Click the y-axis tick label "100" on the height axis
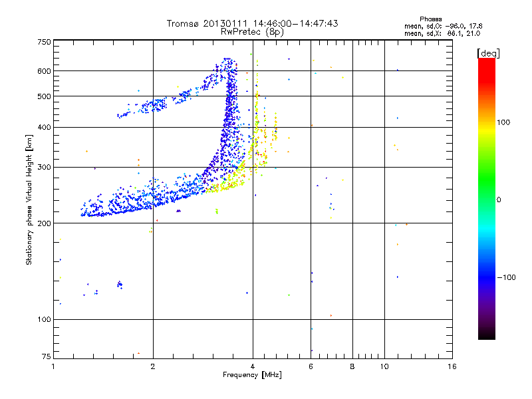 [x=44, y=320]
